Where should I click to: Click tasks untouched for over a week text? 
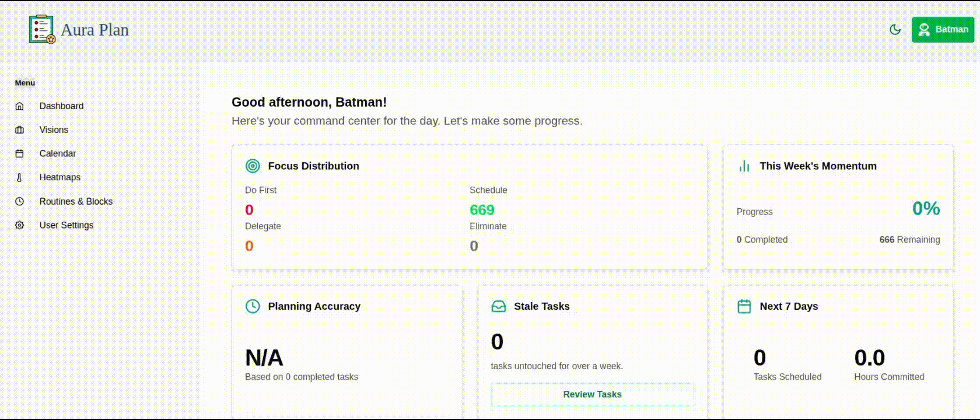pyautogui.click(x=556, y=366)
